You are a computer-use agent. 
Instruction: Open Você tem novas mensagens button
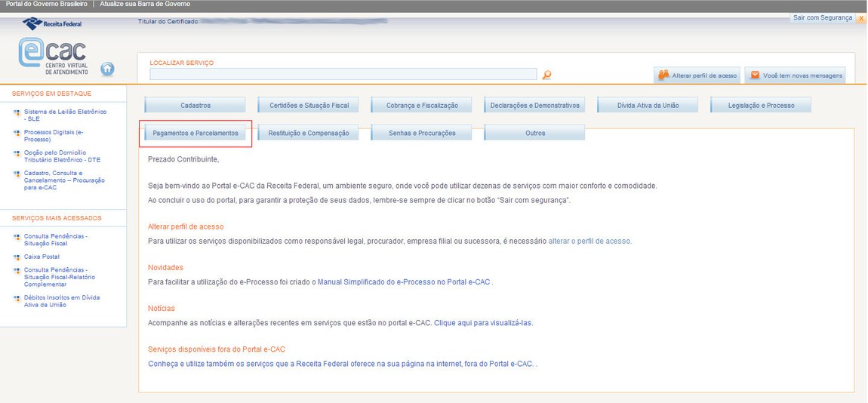(x=795, y=75)
